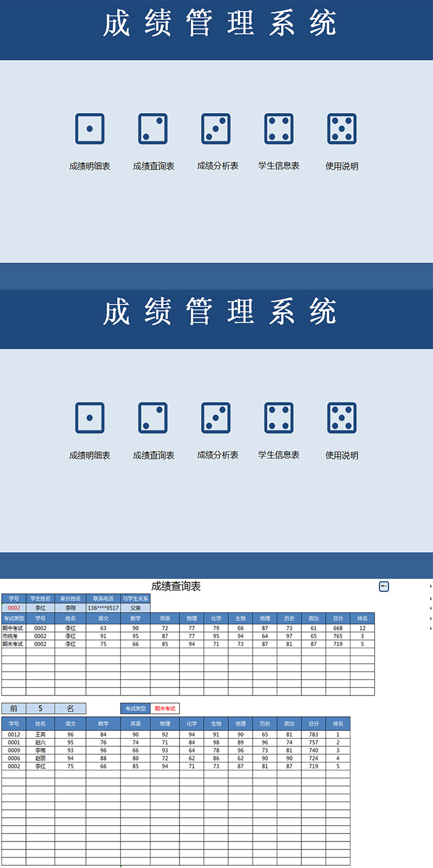Select the 期中考试 row label cell

[x=14, y=628]
